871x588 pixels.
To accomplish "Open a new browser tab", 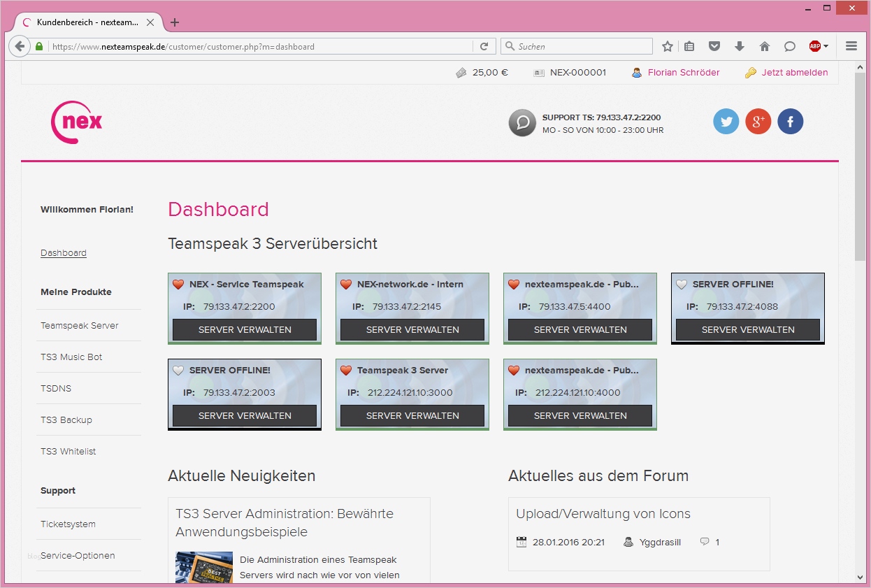I will [175, 22].
